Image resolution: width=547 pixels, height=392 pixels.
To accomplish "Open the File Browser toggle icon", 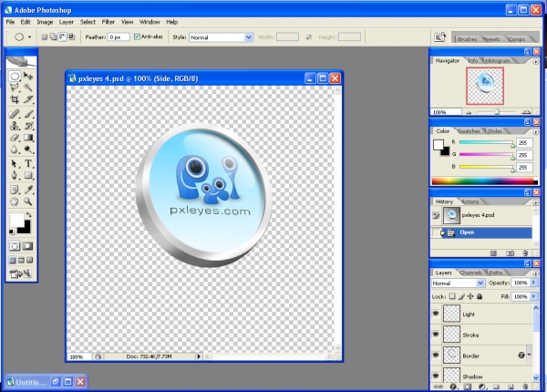I will coord(440,36).
